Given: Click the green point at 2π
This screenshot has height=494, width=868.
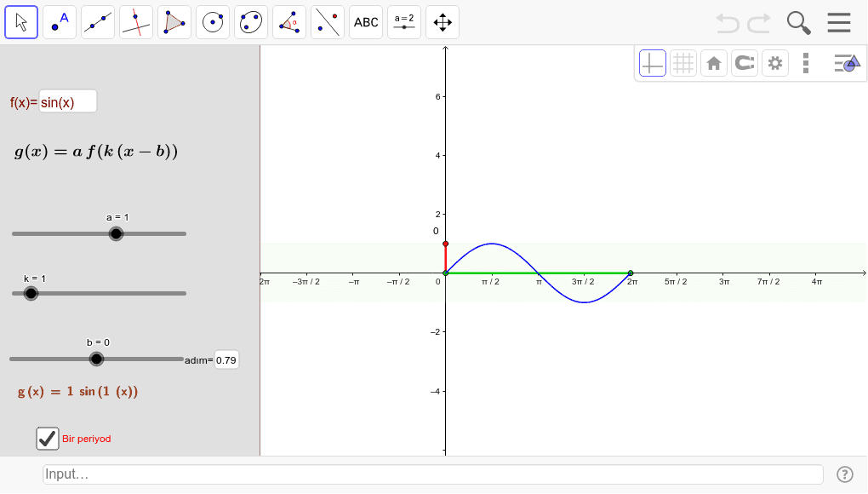Looking at the screenshot, I should coord(631,273).
